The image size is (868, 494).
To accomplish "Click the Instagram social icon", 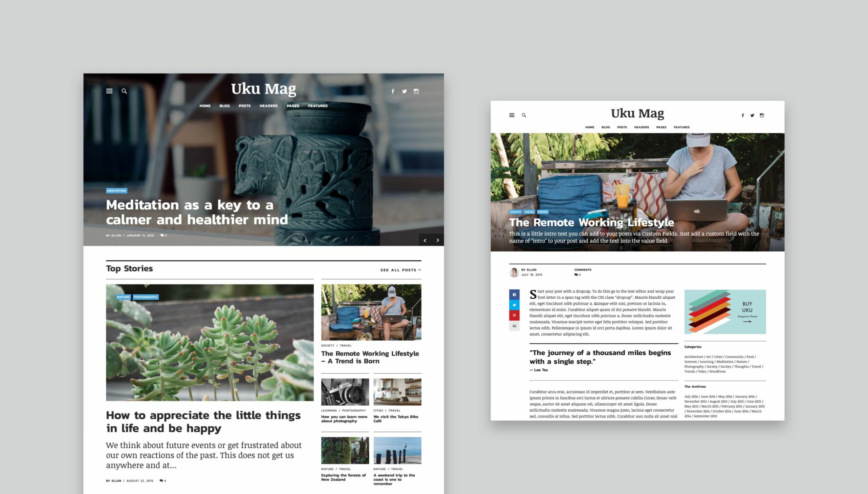I will pyautogui.click(x=417, y=91).
